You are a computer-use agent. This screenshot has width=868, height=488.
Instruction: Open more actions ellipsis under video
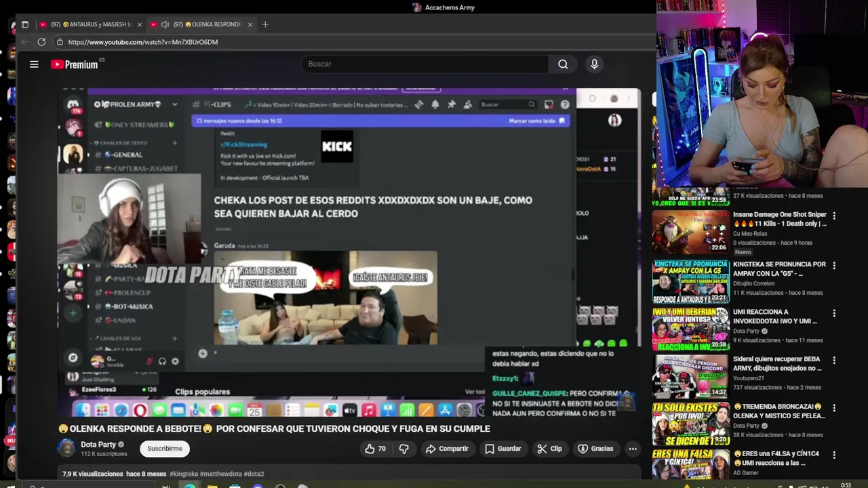632,449
